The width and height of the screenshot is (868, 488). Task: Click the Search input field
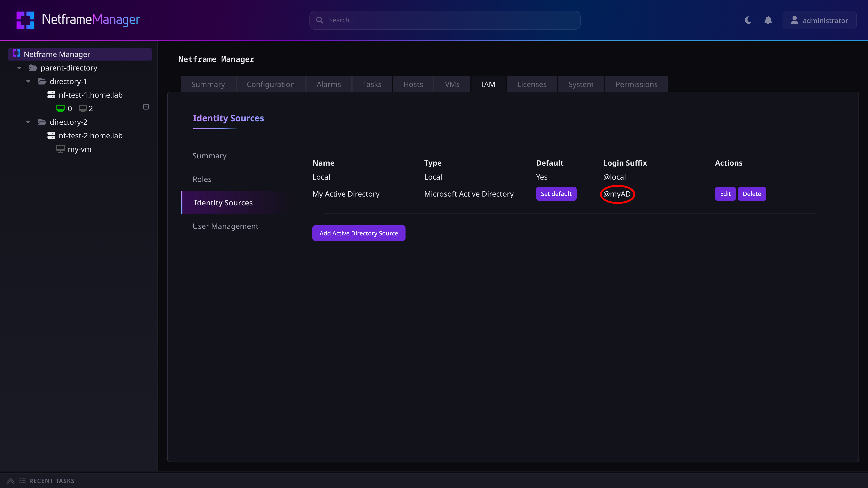pyautogui.click(x=445, y=20)
